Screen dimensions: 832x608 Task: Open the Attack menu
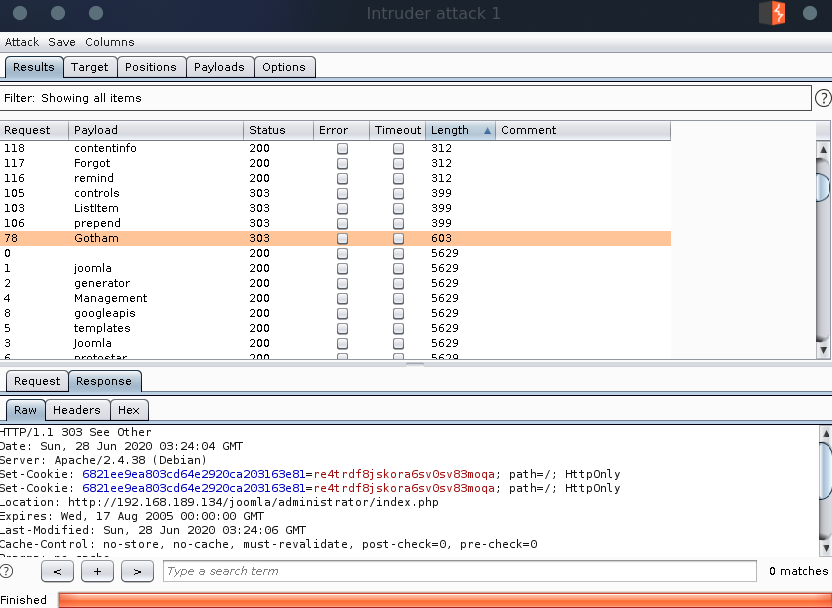click(22, 42)
